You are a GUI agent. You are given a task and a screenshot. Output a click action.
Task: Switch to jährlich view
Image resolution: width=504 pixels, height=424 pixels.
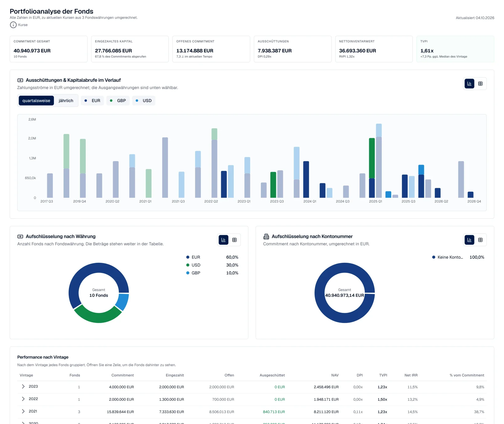coord(66,101)
